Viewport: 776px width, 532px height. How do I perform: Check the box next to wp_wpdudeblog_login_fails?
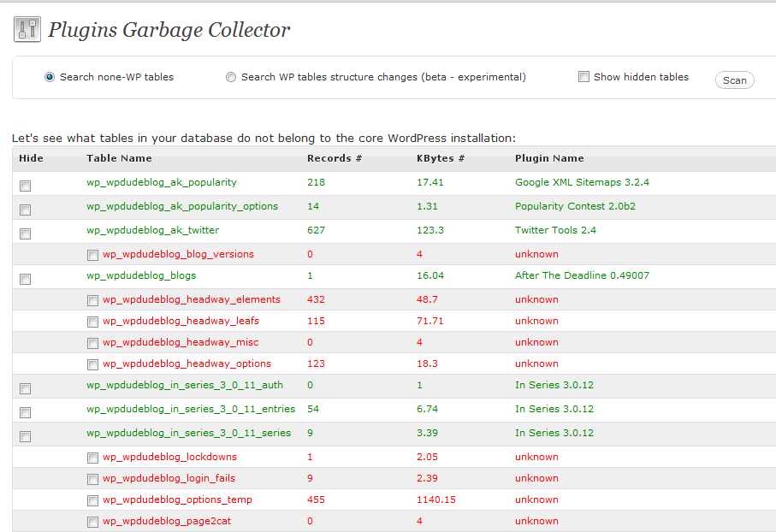[x=92, y=479]
